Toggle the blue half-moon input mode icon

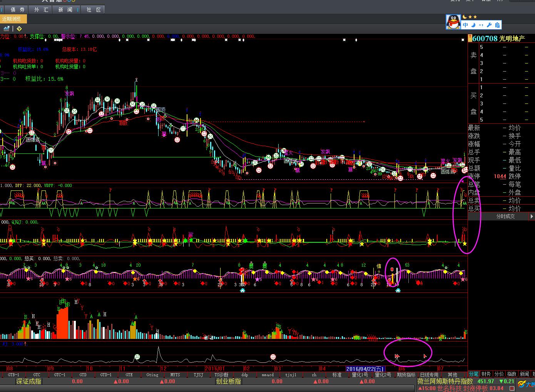pyautogui.click(x=473, y=25)
